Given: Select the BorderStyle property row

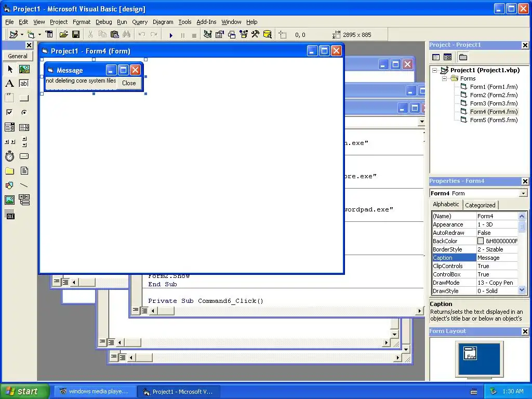Looking at the screenshot, I should point(475,249).
